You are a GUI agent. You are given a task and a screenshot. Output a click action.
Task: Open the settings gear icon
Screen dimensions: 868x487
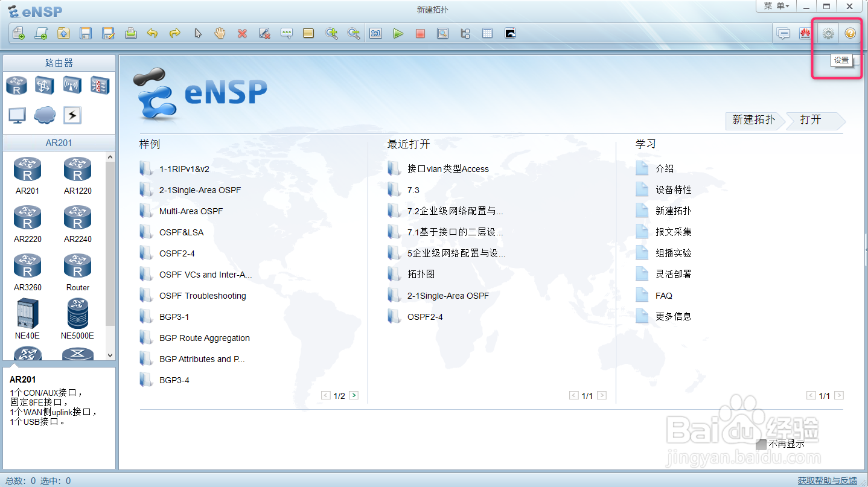(828, 33)
